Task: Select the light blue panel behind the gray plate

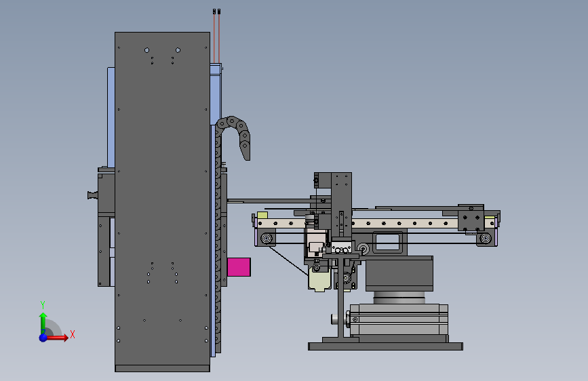Action: tap(111, 117)
